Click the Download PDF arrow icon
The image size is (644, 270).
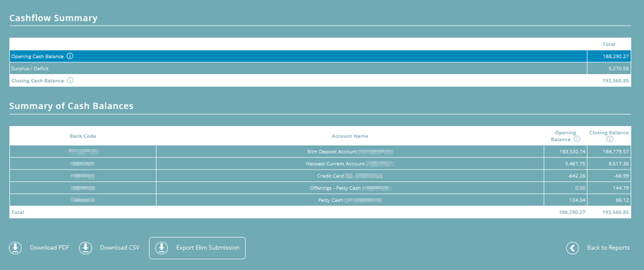[16, 248]
